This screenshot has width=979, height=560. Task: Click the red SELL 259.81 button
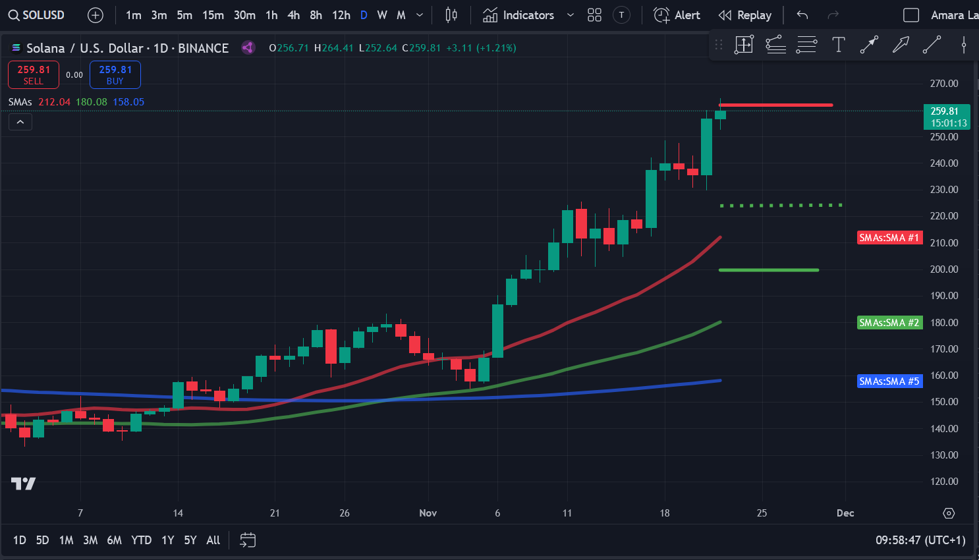point(34,74)
